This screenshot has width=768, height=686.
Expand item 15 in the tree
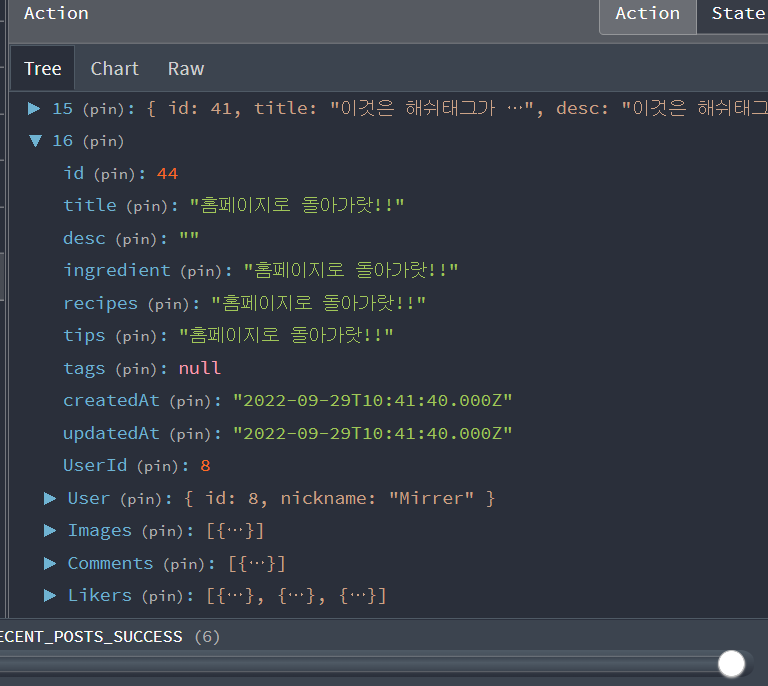[34, 108]
